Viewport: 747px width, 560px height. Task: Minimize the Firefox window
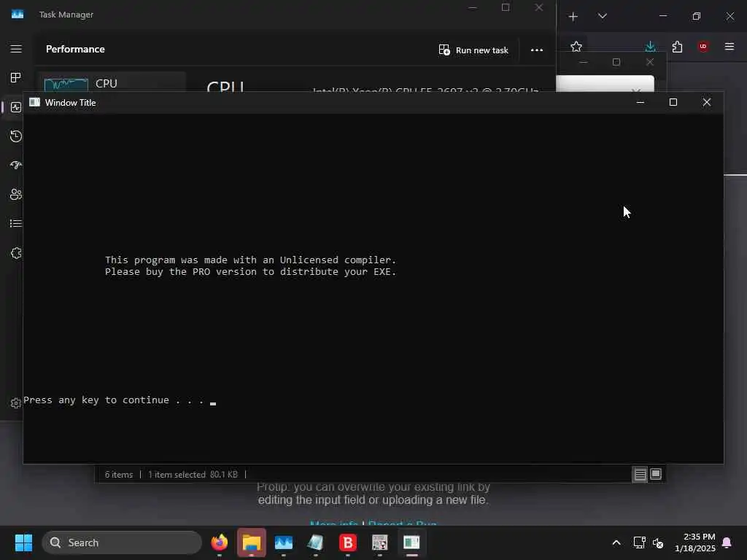(662, 16)
